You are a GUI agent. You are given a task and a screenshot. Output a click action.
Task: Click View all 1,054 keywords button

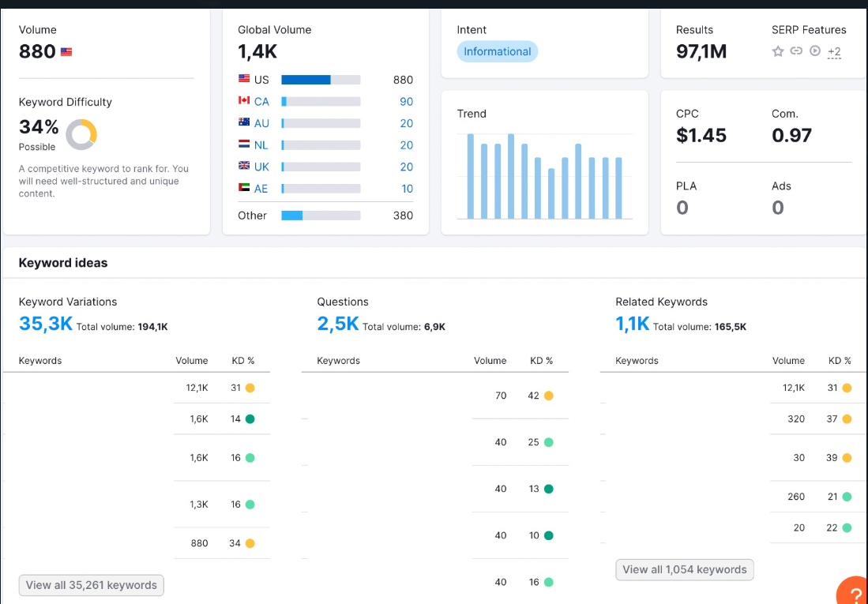point(685,570)
